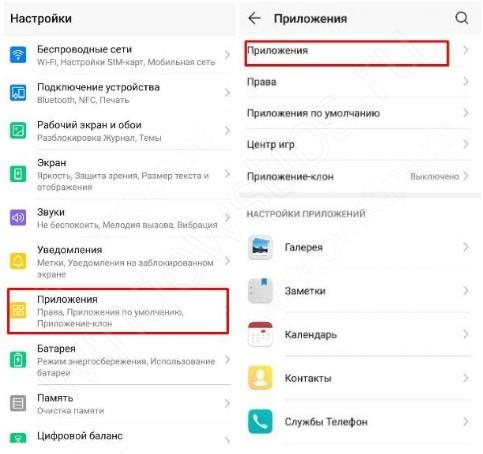Tap the yellow Контакты app icon
This screenshot has width=483, height=454.
pyautogui.click(x=260, y=378)
